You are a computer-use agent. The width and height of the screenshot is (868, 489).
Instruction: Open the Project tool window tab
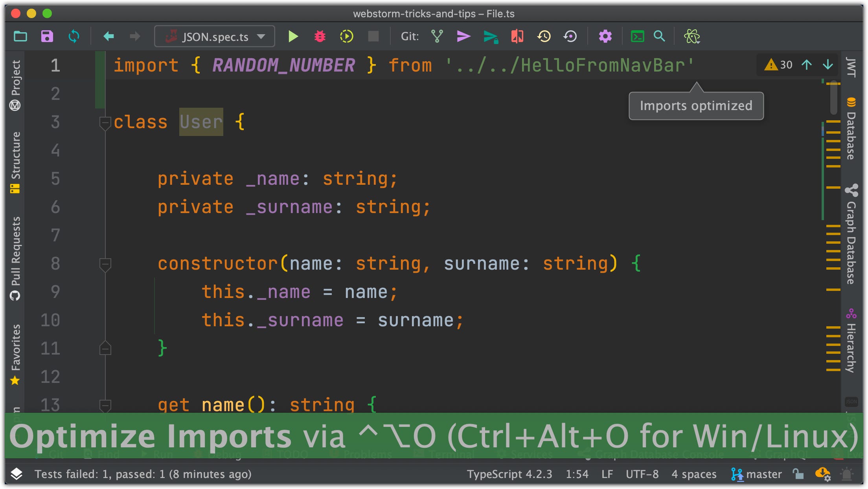coord(15,85)
